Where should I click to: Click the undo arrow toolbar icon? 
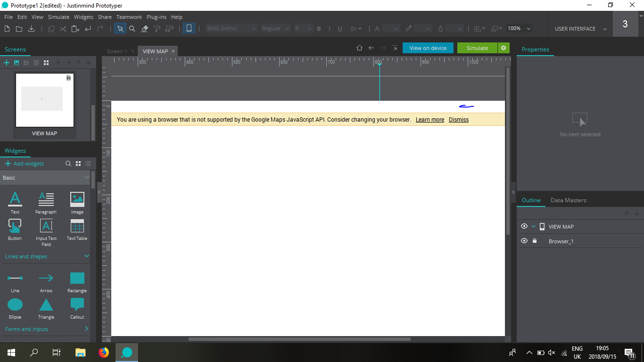coord(88,29)
